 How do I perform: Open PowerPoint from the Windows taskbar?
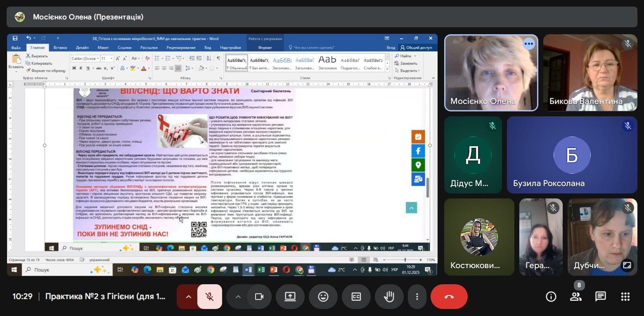click(273, 270)
